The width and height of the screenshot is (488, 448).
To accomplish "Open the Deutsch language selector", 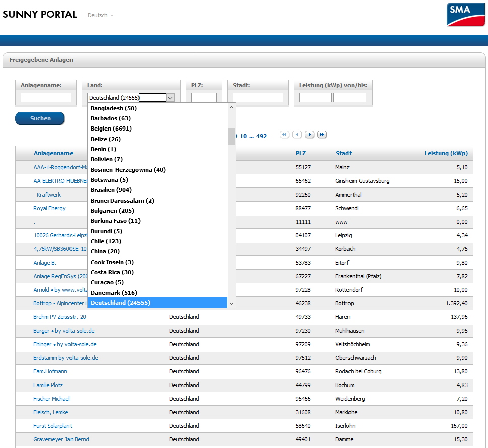I will pos(100,15).
